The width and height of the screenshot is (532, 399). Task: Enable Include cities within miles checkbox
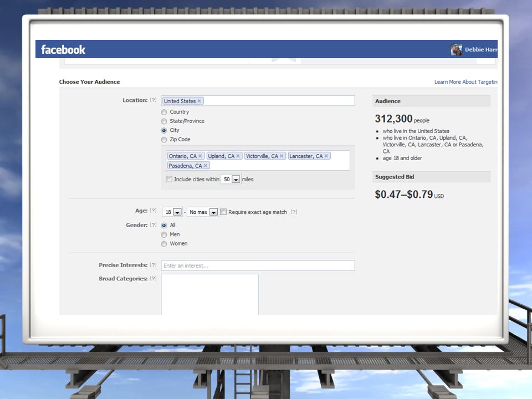tap(169, 179)
